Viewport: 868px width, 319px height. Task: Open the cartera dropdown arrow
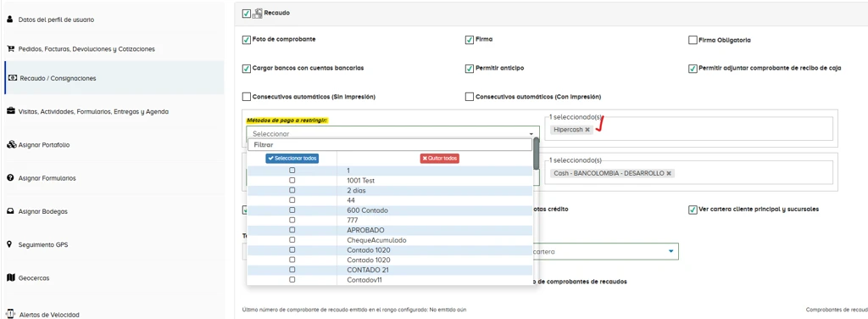[671, 251]
